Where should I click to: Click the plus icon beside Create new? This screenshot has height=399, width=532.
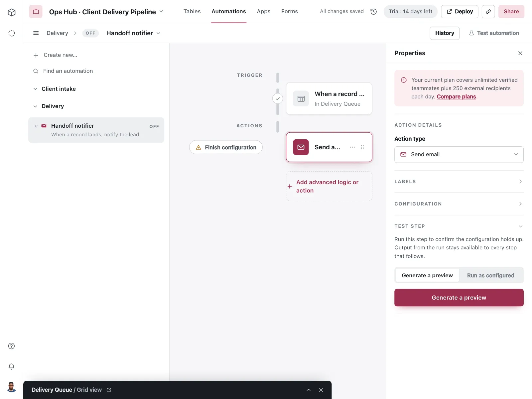click(x=36, y=55)
